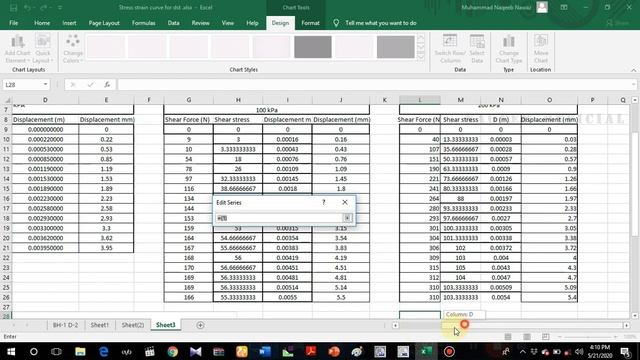640x360 pixels.
Task: Open Change Colors palette
Action: pyautogui.click(x=73, y=49)
